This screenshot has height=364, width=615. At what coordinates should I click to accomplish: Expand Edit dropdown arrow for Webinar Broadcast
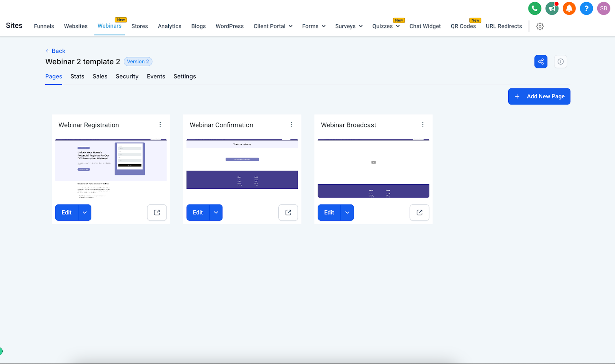(x=347, y=213)
